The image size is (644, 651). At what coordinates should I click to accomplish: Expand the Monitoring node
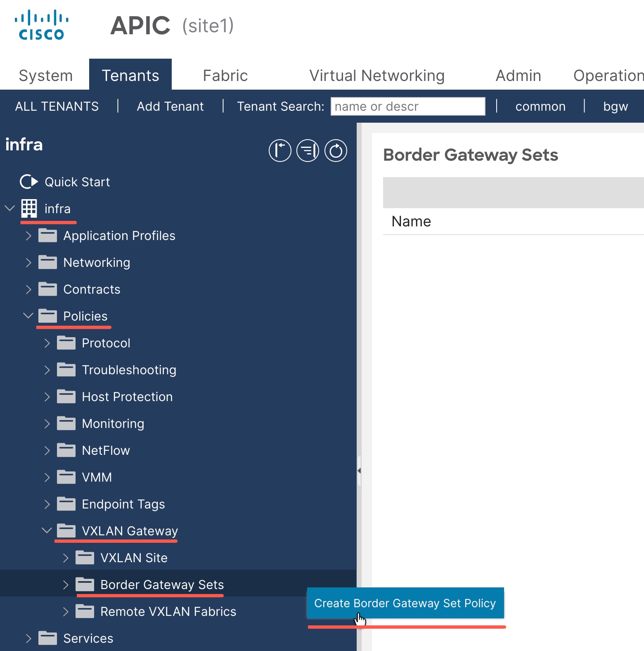tap(47, 424)
